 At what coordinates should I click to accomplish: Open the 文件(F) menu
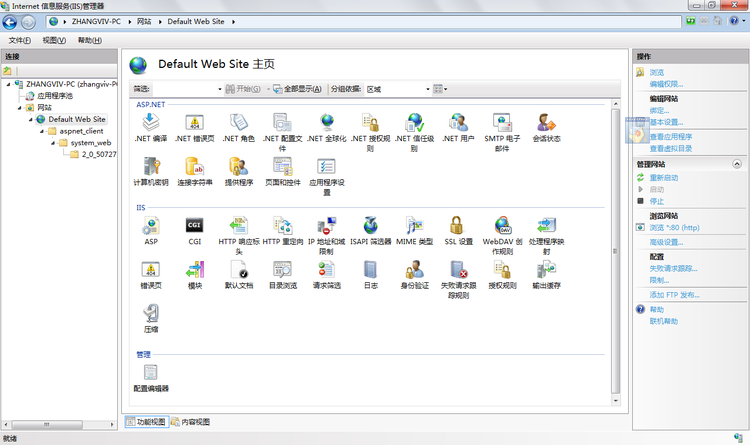coord(20,40)
